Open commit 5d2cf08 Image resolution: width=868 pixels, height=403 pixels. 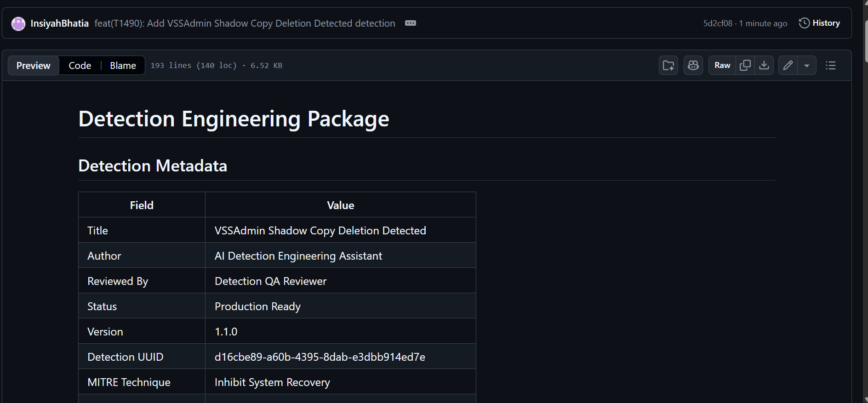tap(718, 23)
